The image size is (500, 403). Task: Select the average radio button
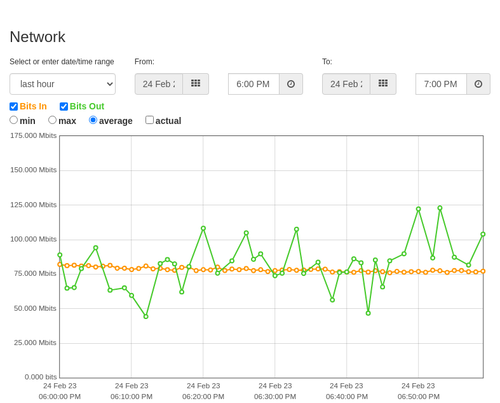pos(93,120)
